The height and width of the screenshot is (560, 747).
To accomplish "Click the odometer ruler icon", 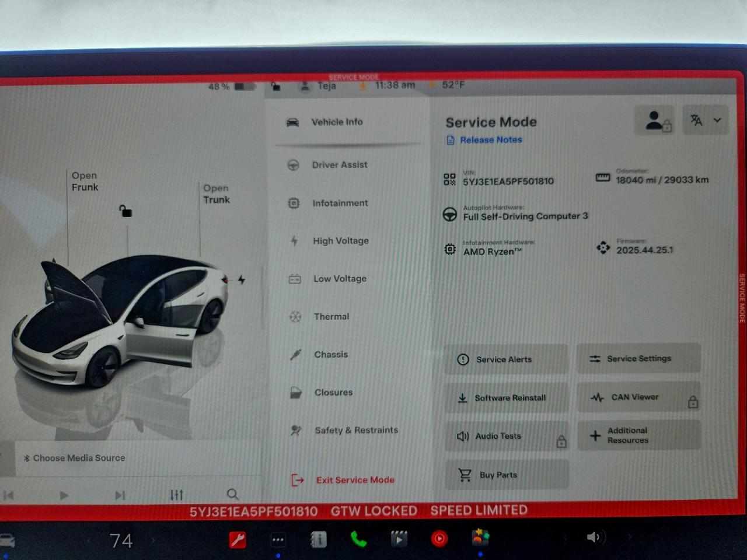I will pos(603,177).
